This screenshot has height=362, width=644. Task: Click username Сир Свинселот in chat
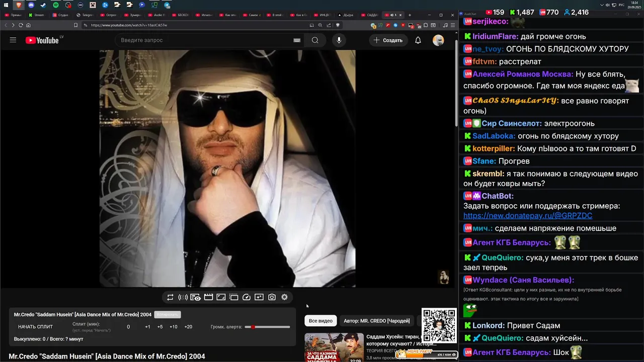(x=512, y=123)
